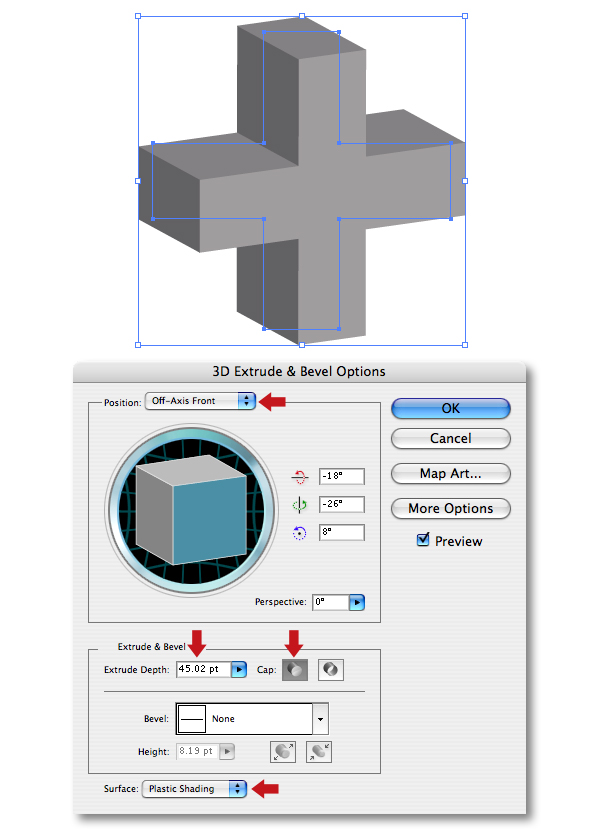Click the top-center bounding box handle
This screenshot has width=600, height=830.
point(302,16)
